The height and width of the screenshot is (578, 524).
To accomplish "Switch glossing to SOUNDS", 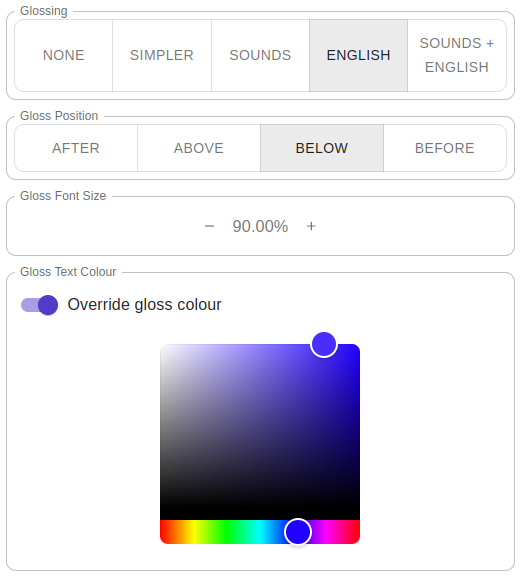I will pos(260,55).
